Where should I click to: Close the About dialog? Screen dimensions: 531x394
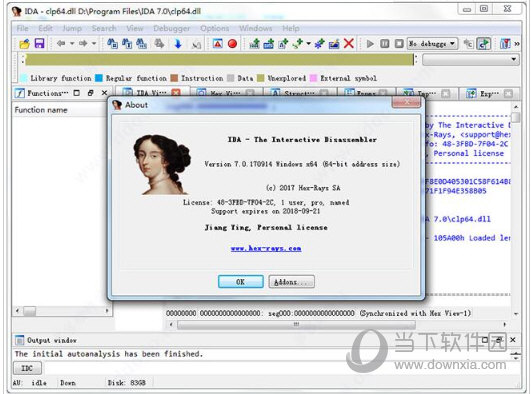(x=406, y=102)
